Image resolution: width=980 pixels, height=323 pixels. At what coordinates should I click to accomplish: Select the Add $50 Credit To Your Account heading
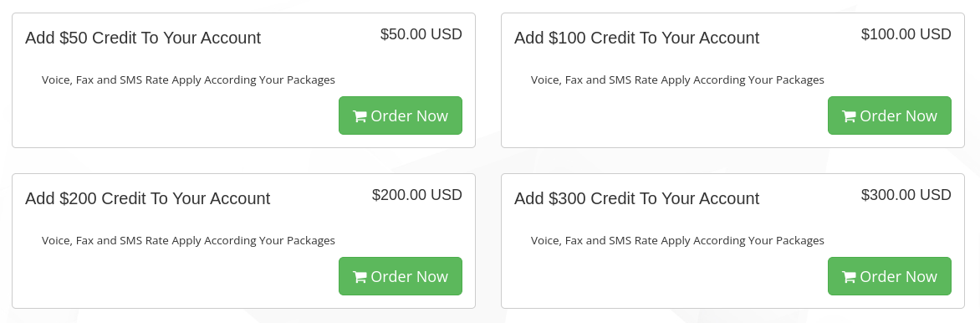pos(143,38)
